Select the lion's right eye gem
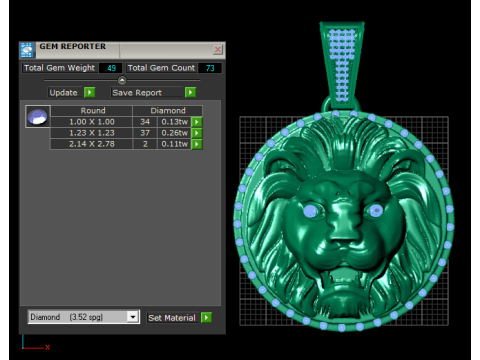The height and width of the screenshot is (360, 480). (x=376, y=211)
